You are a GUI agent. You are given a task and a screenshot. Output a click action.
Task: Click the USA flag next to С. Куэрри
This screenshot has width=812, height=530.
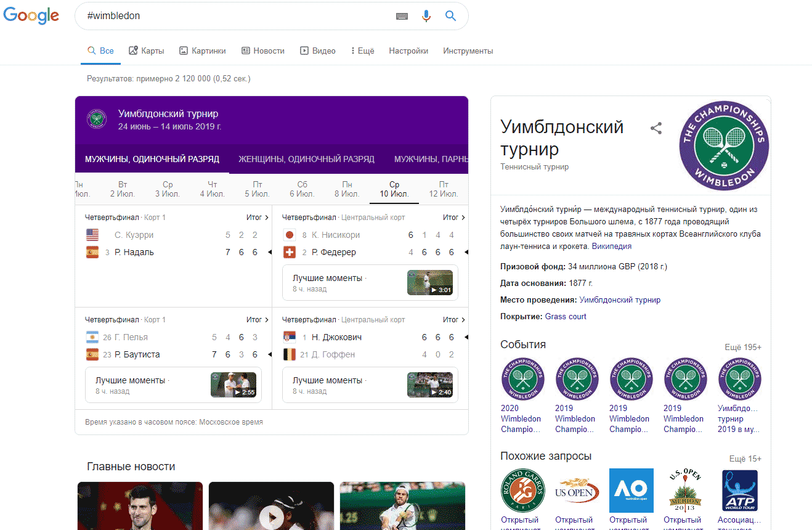point(92,235)
